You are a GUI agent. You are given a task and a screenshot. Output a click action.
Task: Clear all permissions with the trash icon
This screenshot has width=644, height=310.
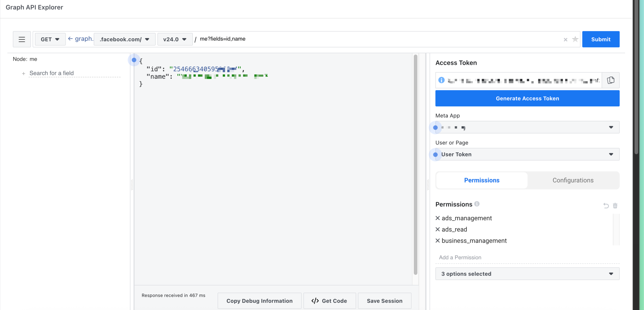coord(615,206)
